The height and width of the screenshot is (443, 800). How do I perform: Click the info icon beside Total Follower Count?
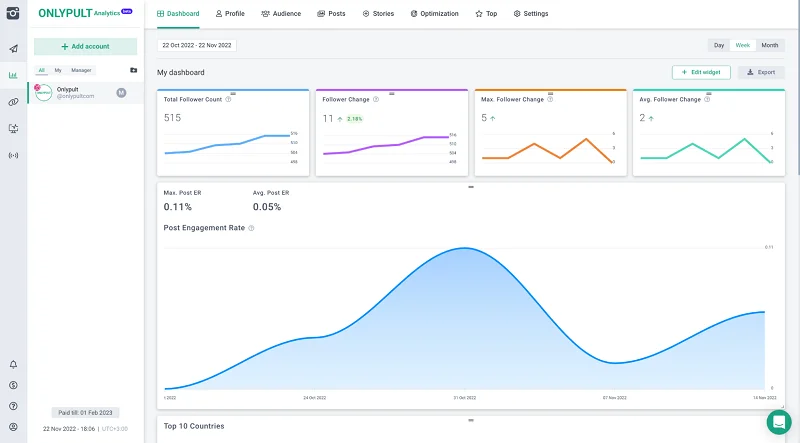pos(229,99)
